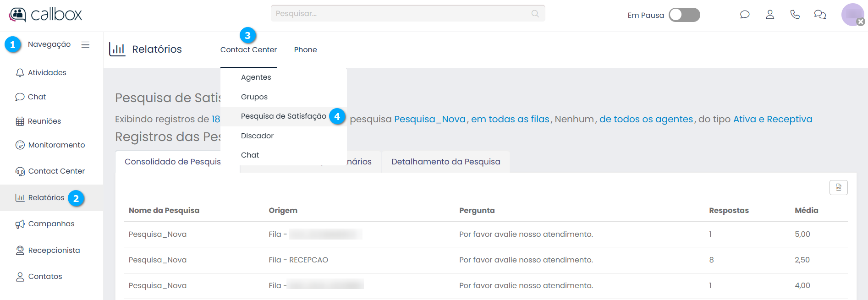Open the double-bubble conversations icon
This screenshot has height=300, width=868.
820,15
